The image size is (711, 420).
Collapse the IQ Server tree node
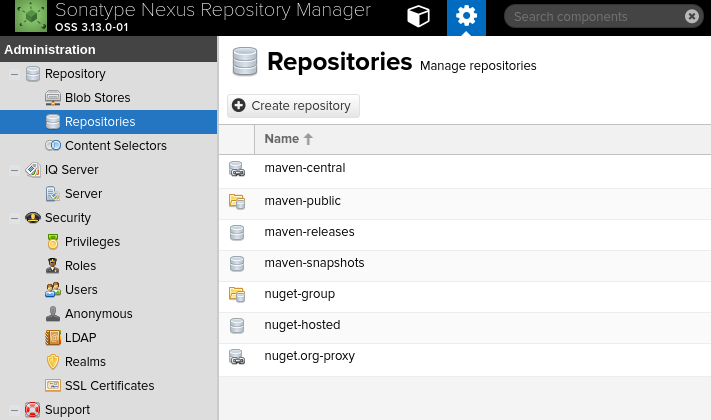(15, 170)
